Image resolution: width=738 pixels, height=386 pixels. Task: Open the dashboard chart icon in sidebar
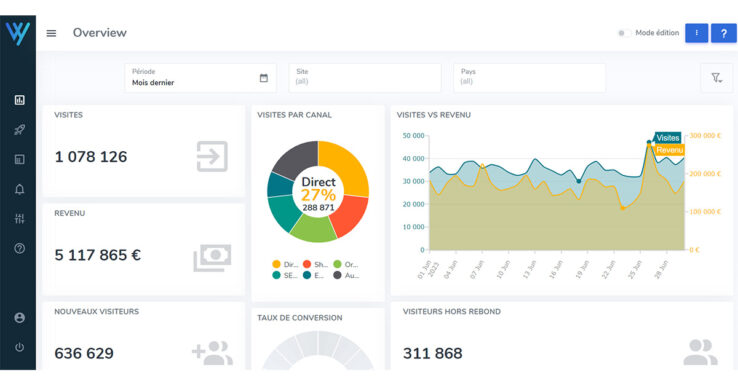pos(19,100)
